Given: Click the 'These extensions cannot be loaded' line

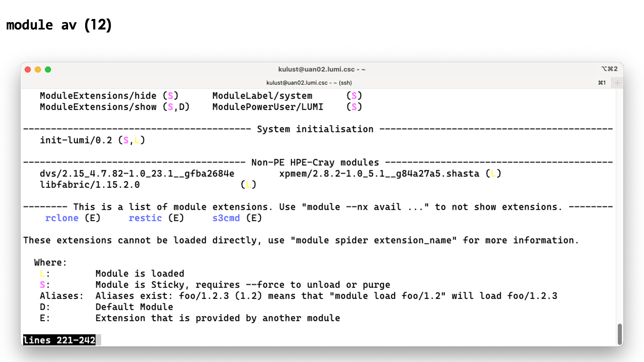Looking at the screenshot, I should pos(301,240).
